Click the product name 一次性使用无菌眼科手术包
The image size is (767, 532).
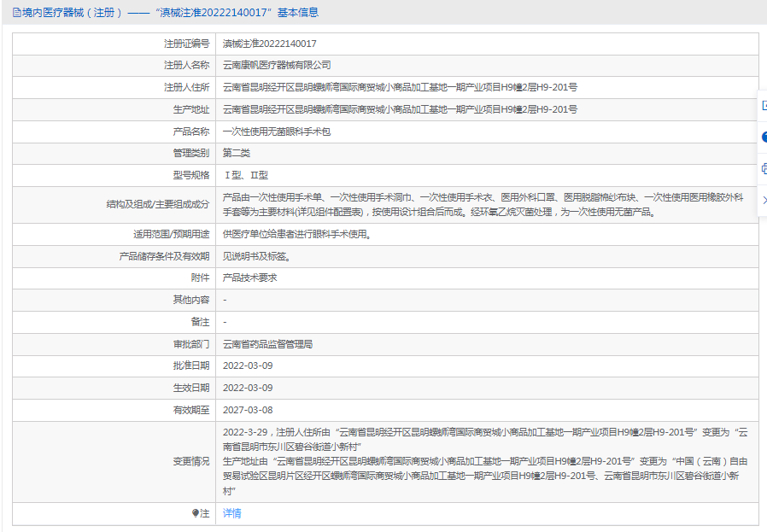click(x=277, y=132)
